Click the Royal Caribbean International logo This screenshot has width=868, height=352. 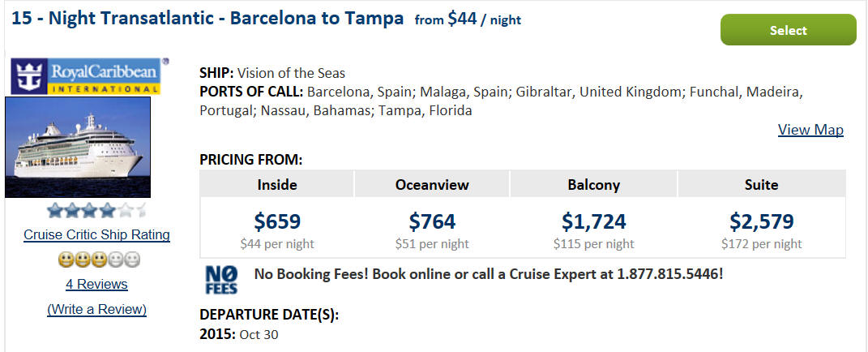87,76
